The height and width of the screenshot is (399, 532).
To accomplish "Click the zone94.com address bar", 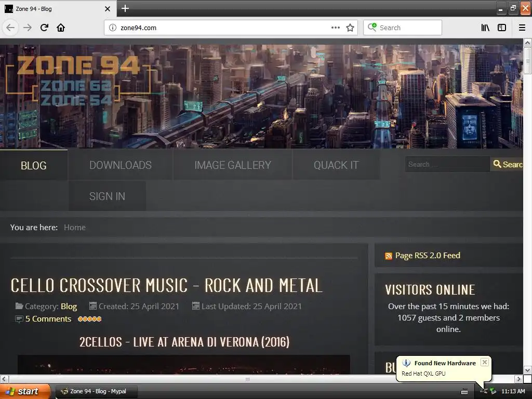I will click(x=231, y=28).
